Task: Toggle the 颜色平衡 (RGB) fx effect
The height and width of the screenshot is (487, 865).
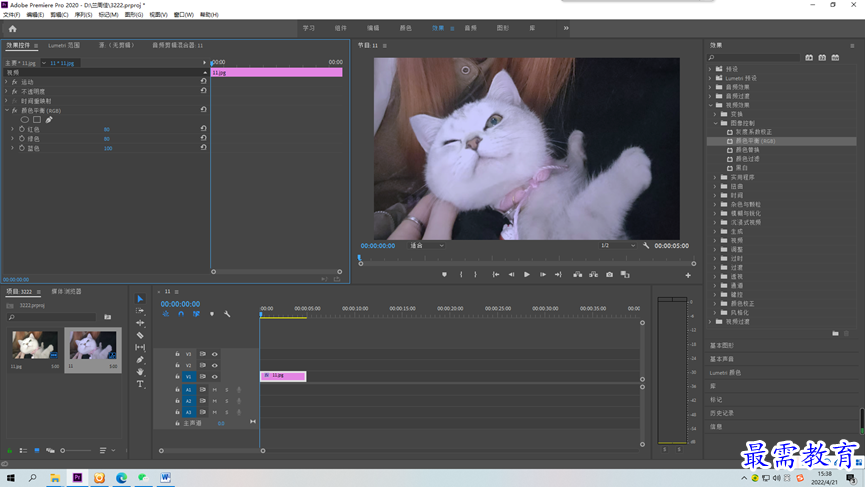Action: [x=15, y=110]
